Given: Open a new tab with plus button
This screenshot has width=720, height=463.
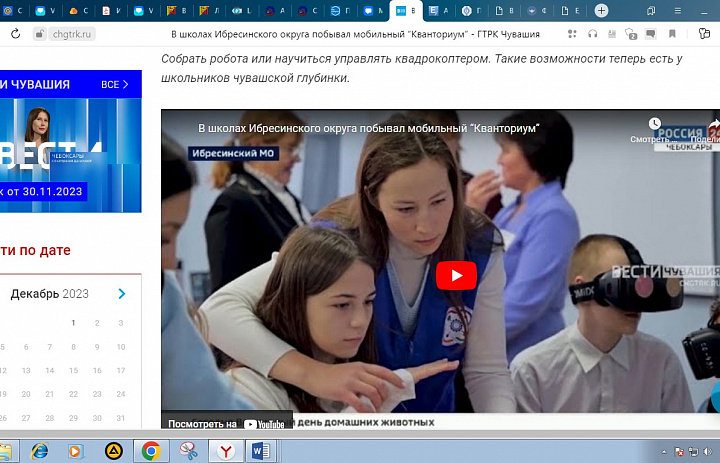Looking at the screenshot, I should click(x=601, y=11).
